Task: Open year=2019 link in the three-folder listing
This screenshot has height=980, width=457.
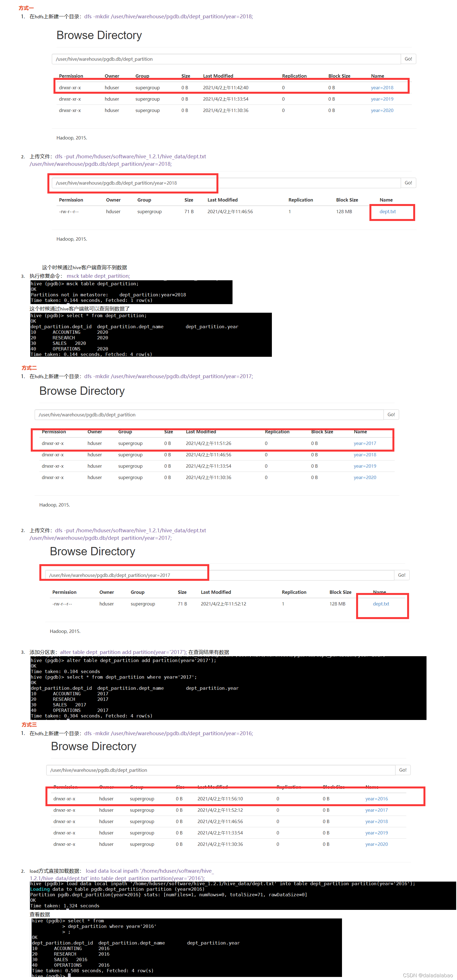Action: [x=382, y=99]
